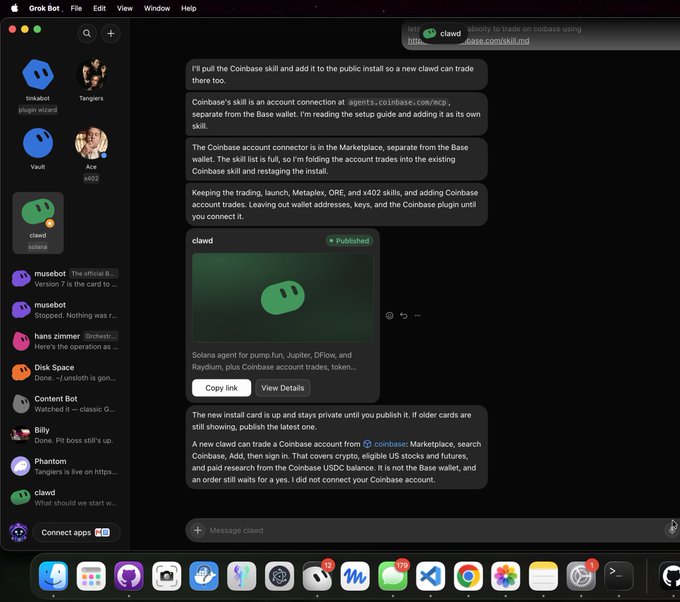Open musebot chat 'Version 7 is the card'
680x602 pixels.
(x=65, y=278)
